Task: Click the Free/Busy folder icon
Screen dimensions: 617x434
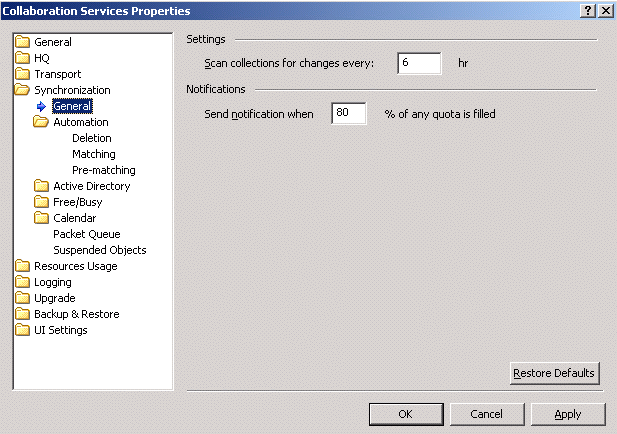Action: [x=41, y=202]
